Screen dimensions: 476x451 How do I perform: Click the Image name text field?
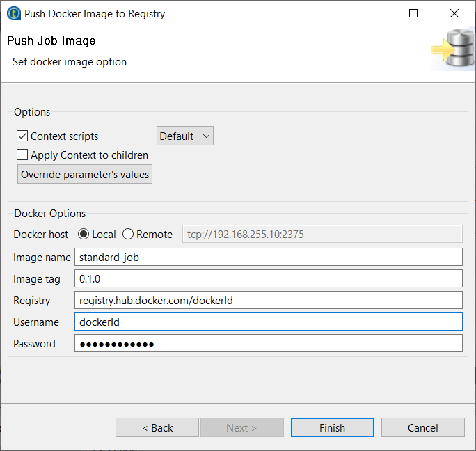click(268, 257)
